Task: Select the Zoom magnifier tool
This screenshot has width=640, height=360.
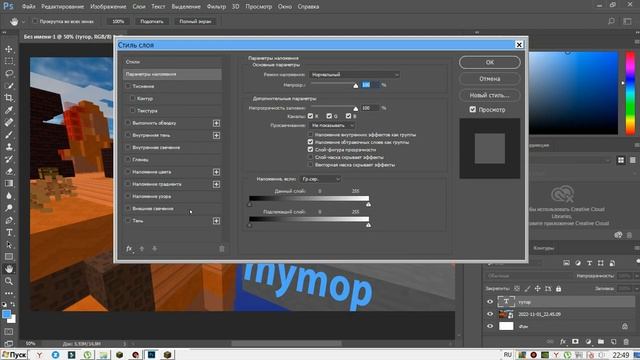Action: tap(9, 281)
